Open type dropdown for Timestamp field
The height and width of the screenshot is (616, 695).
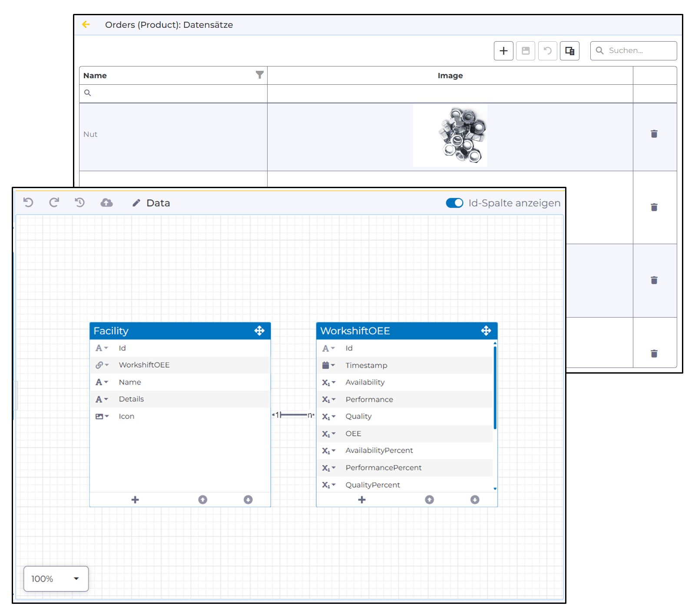328,365
